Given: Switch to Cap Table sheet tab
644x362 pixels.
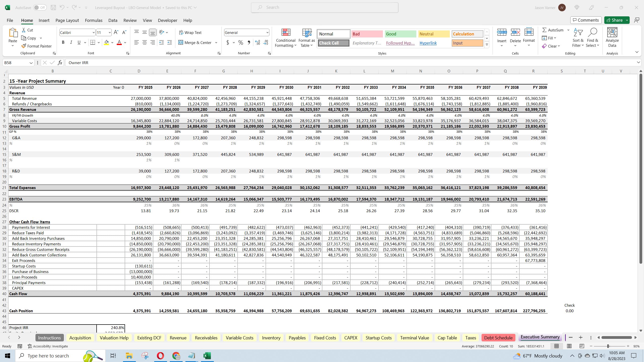Looking at the screenshot, I should click(447, 338).
